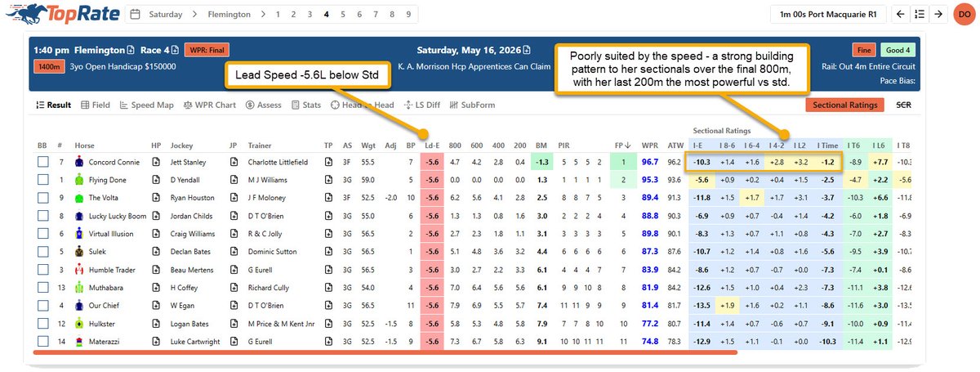Open the Stats tab

[306, 105]
